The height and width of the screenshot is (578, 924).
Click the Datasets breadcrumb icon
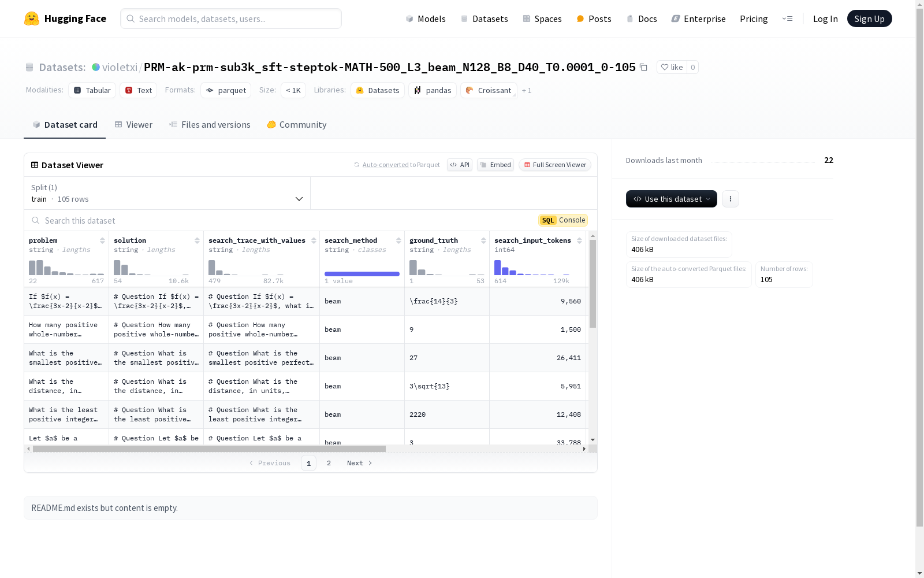pyautogui.click(x=29, y=67)
